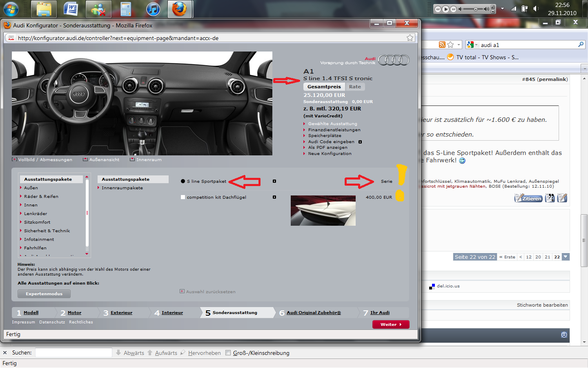
Task: Open the system volume speaker tray icon
Action: 536,9
